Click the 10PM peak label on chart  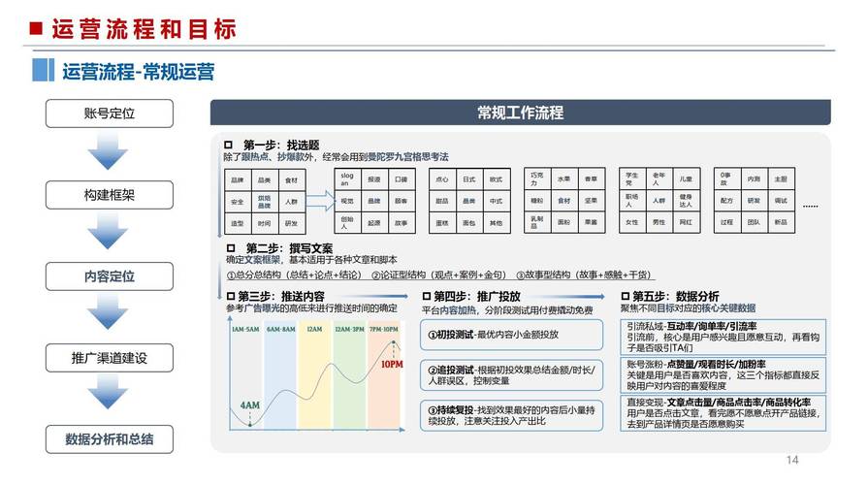pos(392,365)
